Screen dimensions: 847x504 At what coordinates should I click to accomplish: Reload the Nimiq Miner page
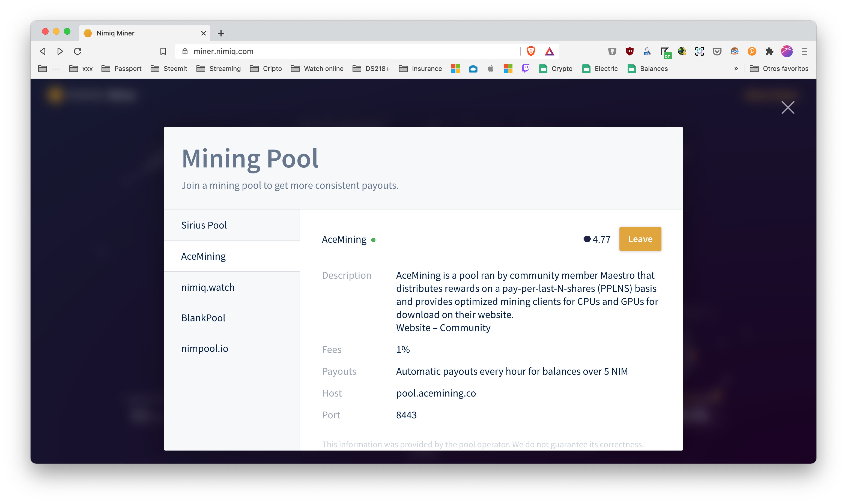pos(77,51)
